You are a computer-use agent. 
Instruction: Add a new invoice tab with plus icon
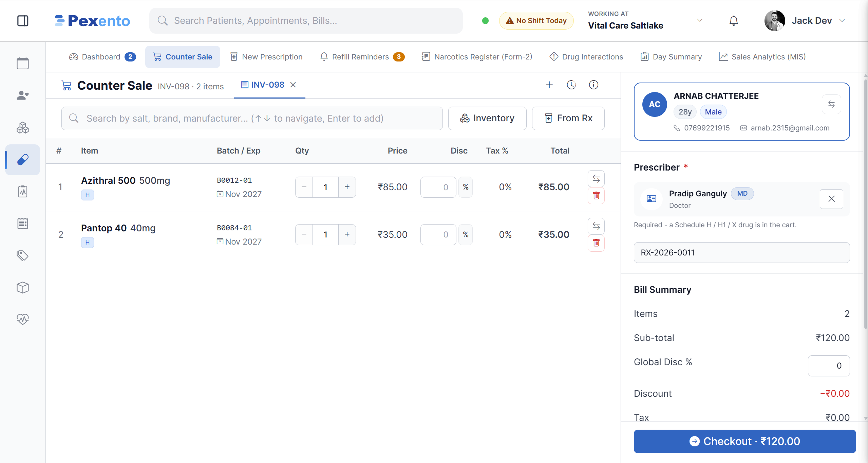coord(549,85)
